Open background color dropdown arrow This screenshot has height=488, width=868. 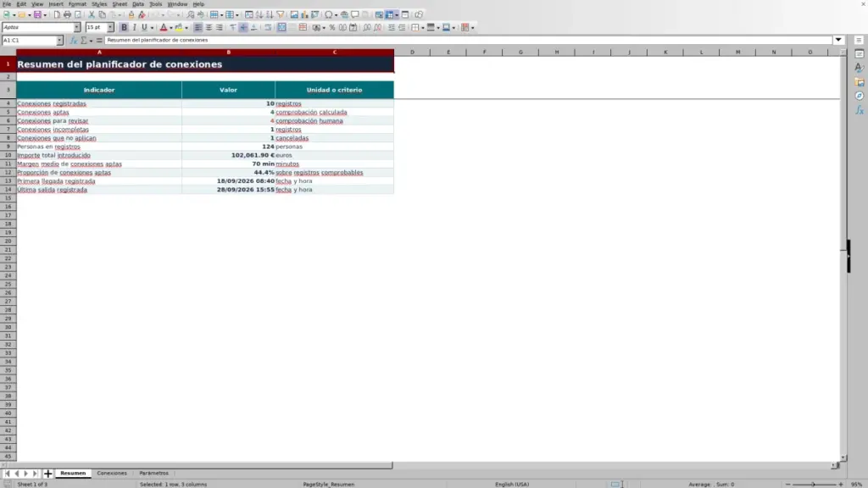coord(186,28)
